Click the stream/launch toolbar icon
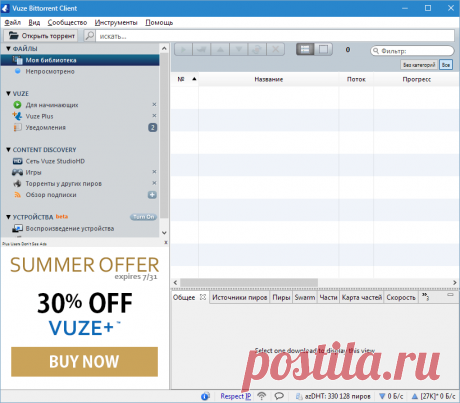Image resolution: width=460 pixels, height=403 pixels. tap(201, 50)
